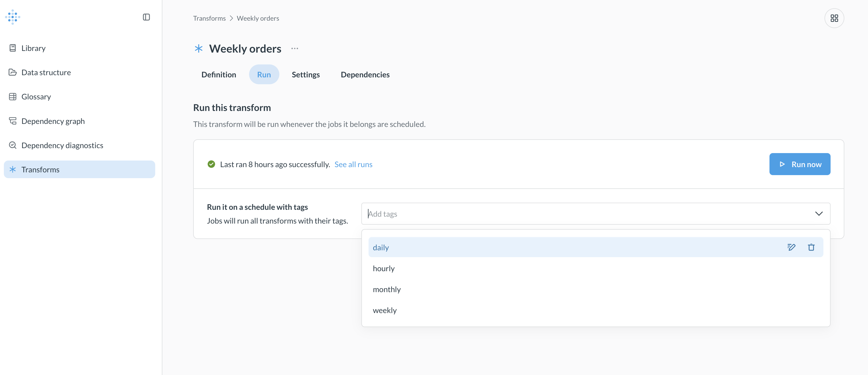Click the app logo dot-grid icon
Image resolution: width=868 pixels, height=375 pixels.
coord(13,17)
